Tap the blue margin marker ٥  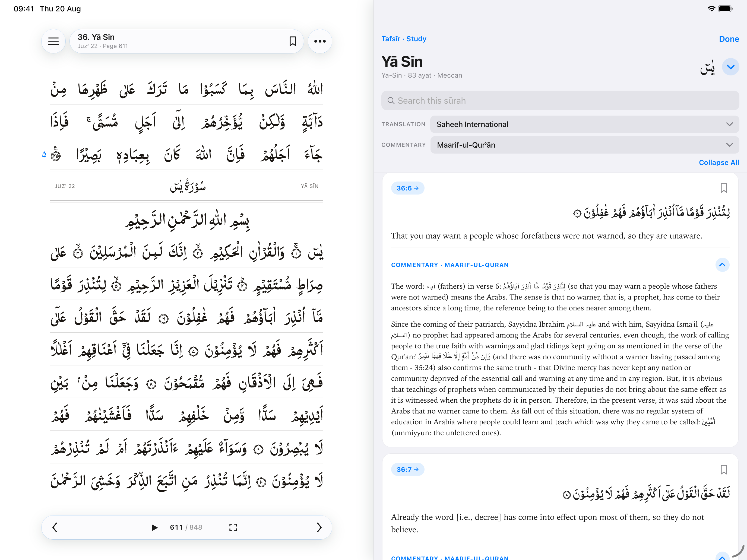pyautogui.click(x=44, y=155)
